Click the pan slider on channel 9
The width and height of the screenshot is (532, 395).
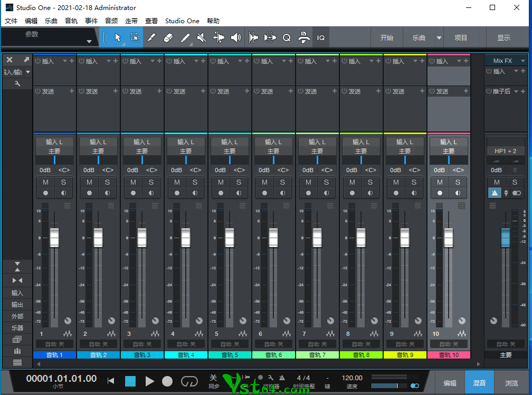(x=405, y=160)
